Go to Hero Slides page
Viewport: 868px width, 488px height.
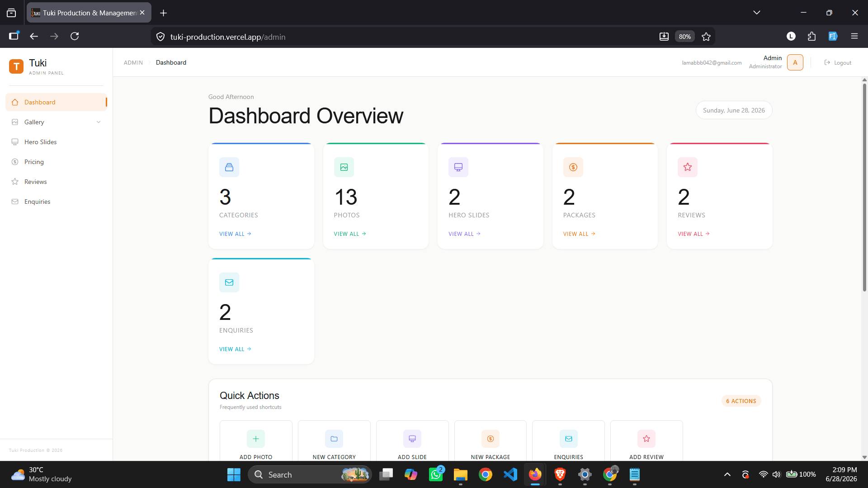coord(56,142)
